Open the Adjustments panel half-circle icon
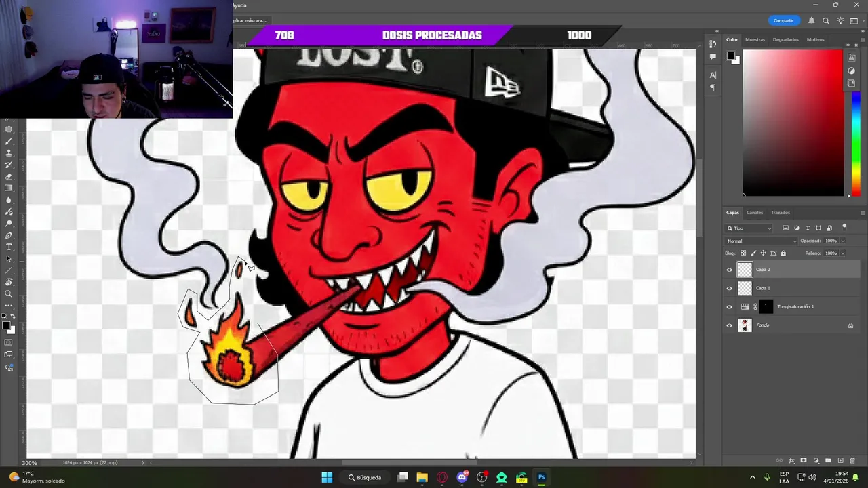 coord(852,70)
